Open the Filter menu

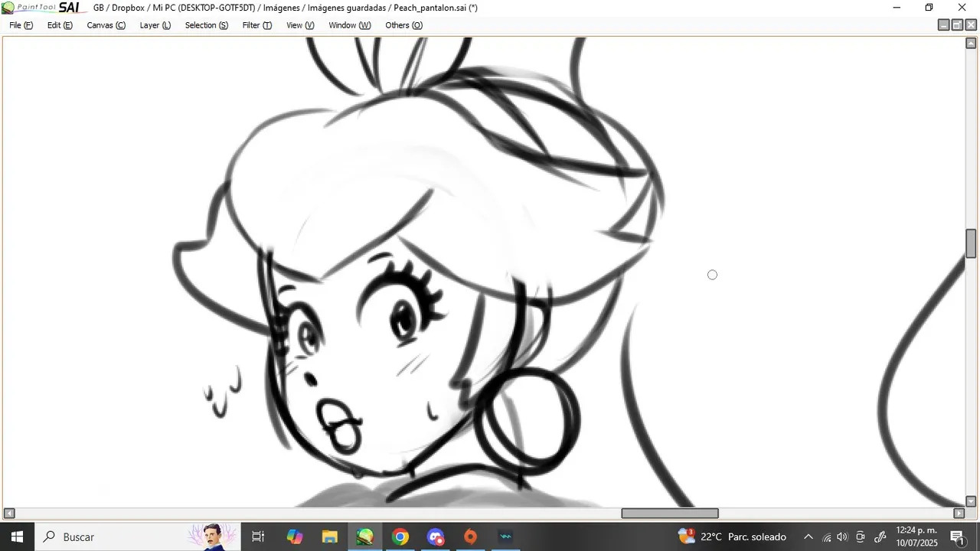pyautogui.click(x=256, y=25)
